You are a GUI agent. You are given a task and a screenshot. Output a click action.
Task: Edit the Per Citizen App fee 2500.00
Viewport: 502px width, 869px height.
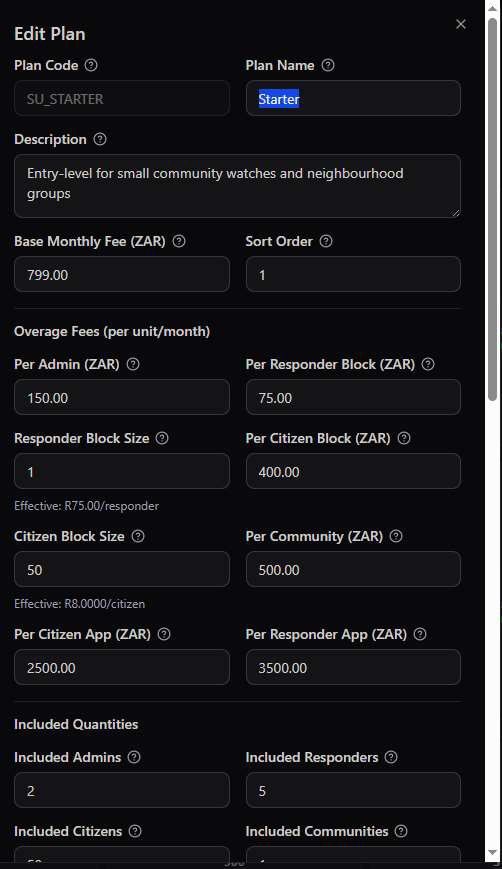(x=122, y=667)
